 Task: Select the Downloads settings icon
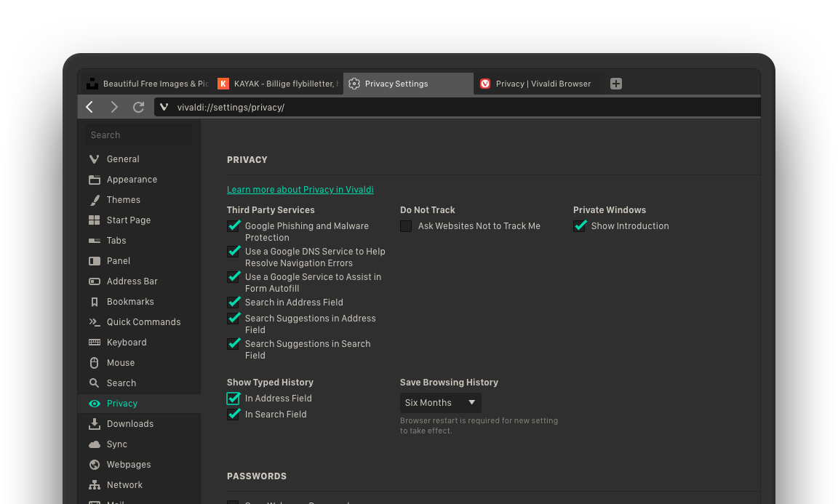[x=95, y=423]
